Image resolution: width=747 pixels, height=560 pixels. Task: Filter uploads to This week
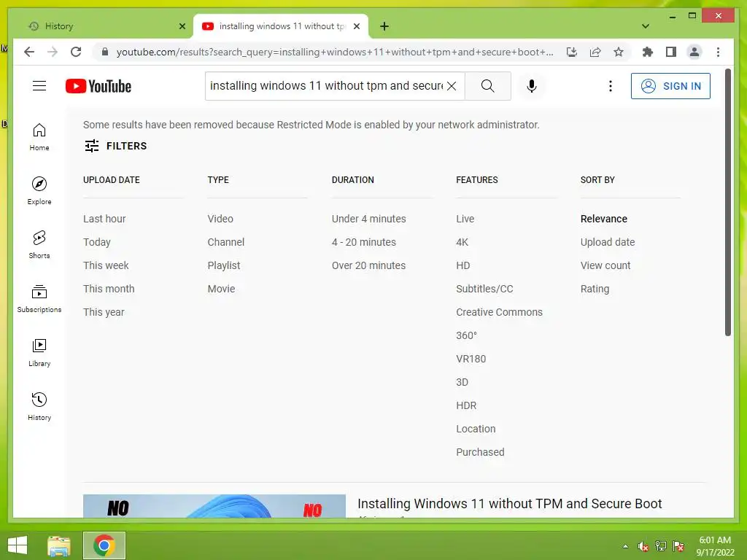point(106,265)
